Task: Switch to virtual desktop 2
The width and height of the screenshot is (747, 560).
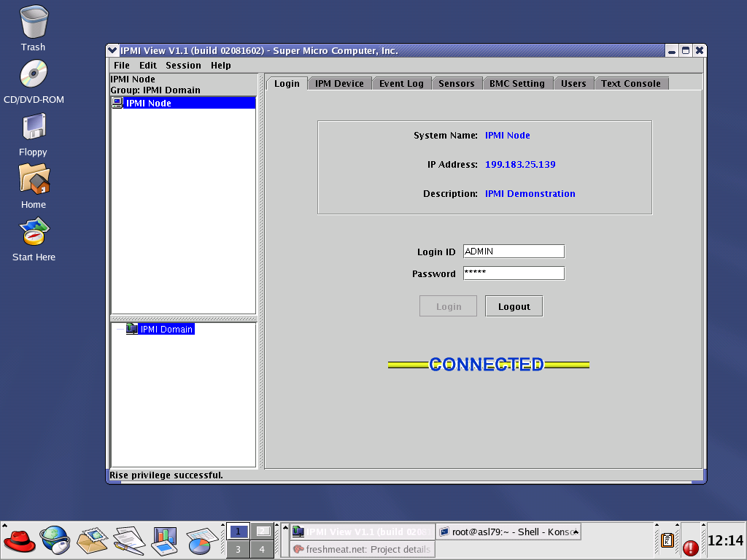Action: [262, 532]
